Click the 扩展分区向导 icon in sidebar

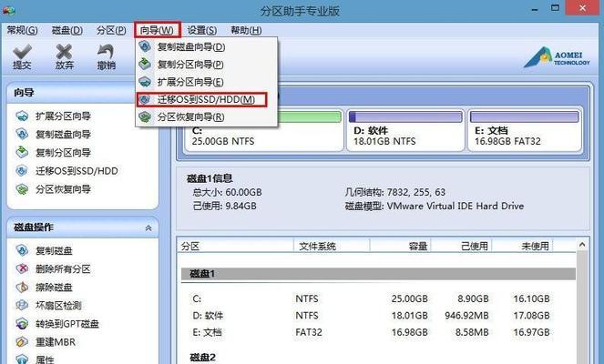point(22,116)
